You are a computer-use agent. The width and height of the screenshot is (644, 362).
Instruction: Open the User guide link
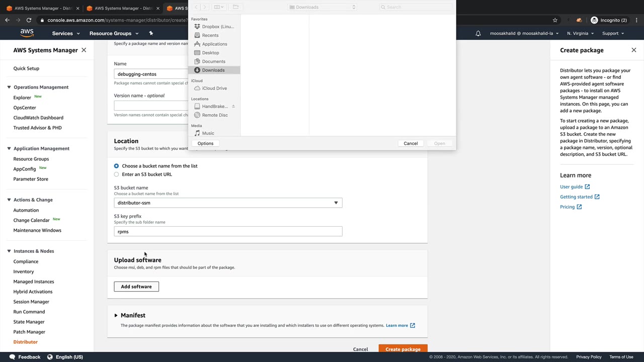point(575,187)
